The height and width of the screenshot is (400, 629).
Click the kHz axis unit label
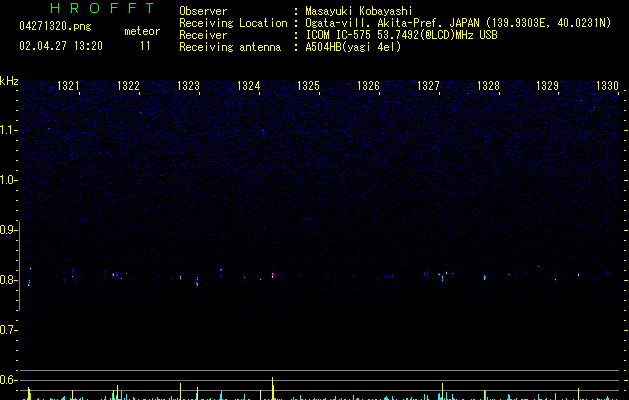[9, 81]
